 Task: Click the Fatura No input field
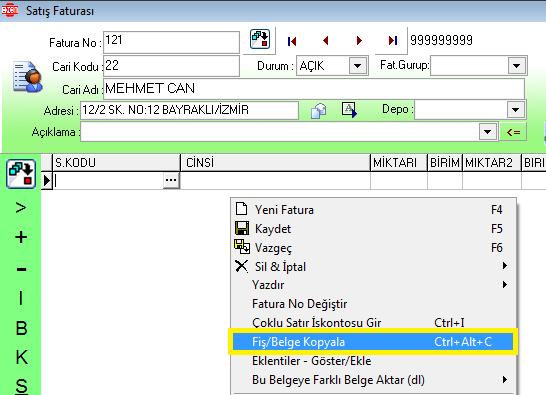point(171,42)
